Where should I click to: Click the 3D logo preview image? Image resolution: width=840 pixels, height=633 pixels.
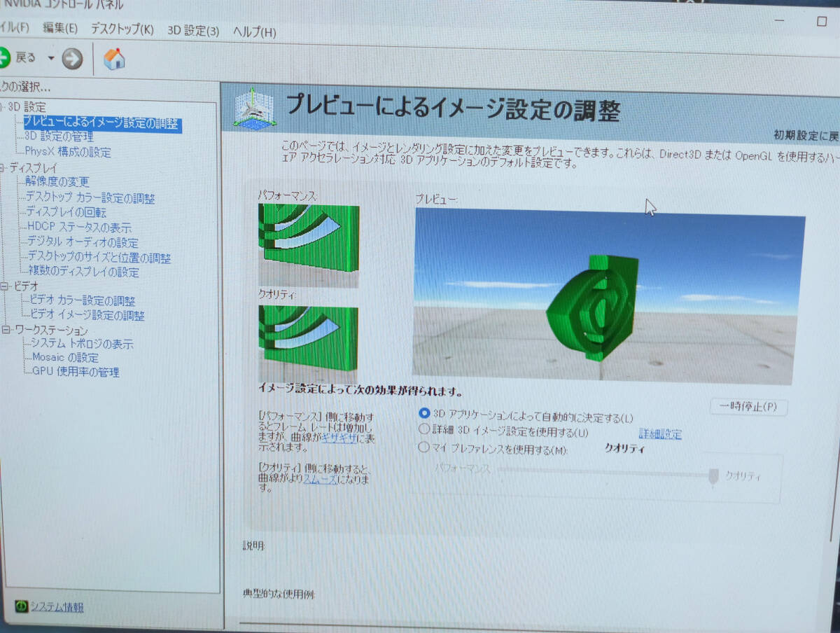point(608,297)
